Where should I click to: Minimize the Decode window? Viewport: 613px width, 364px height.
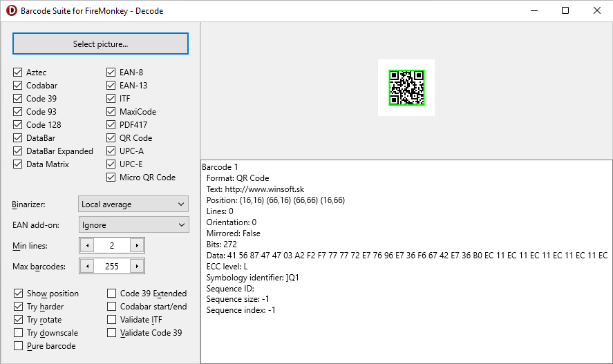[x=534, y=10]
